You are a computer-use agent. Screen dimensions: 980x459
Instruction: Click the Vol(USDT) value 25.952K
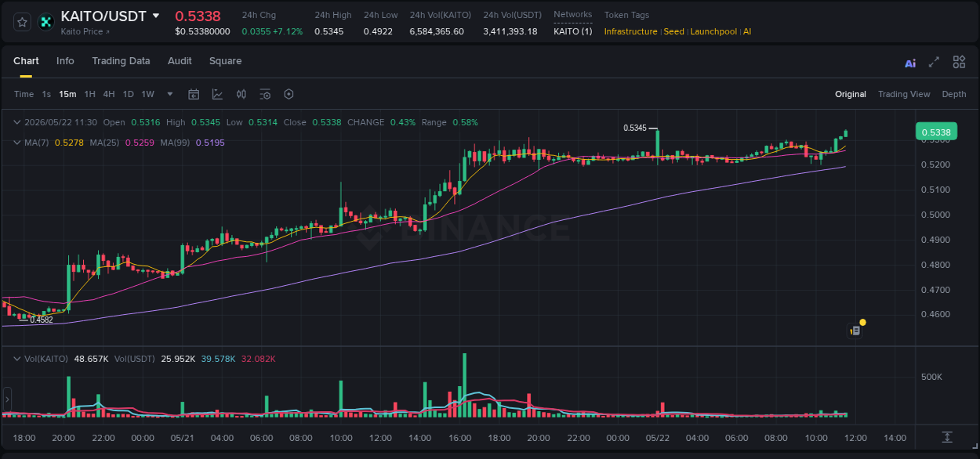[x=178, y=359]
